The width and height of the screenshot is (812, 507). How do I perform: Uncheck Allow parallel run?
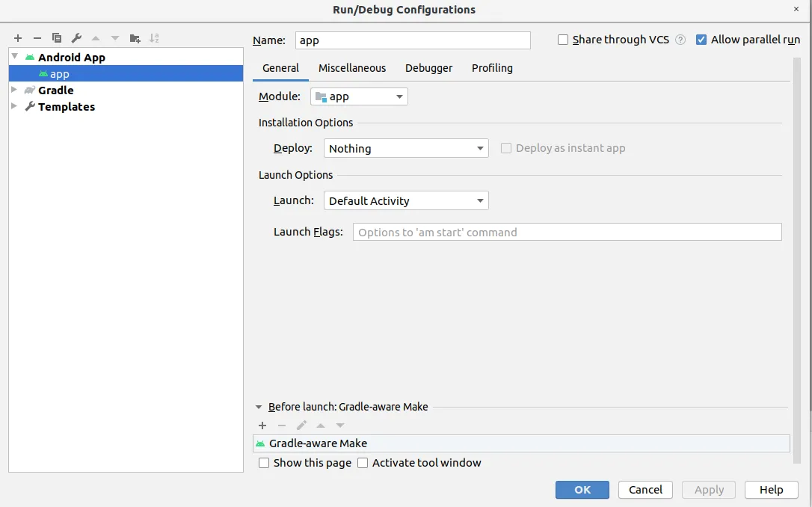pyautogui.click(x=701, y=40)
